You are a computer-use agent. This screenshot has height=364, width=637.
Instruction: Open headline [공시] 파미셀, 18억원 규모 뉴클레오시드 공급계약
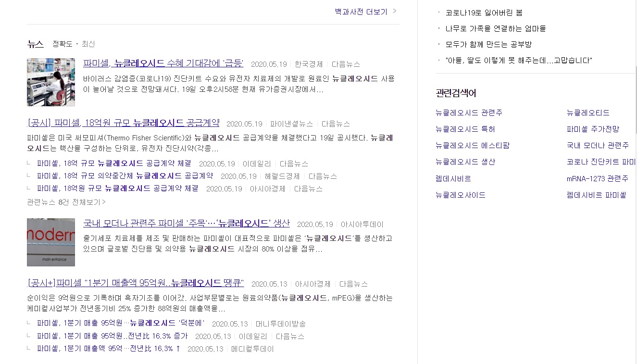124,123
